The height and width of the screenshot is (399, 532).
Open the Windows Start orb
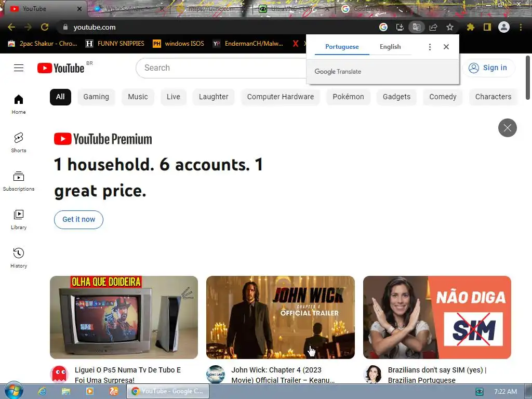[x=14, y=391]
